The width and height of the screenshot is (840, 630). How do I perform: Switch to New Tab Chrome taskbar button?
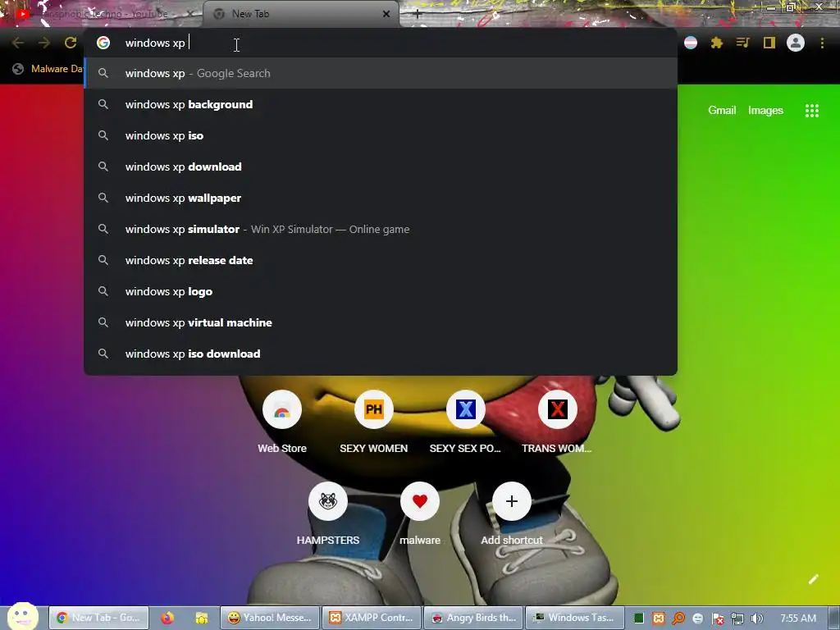point(98,618)
